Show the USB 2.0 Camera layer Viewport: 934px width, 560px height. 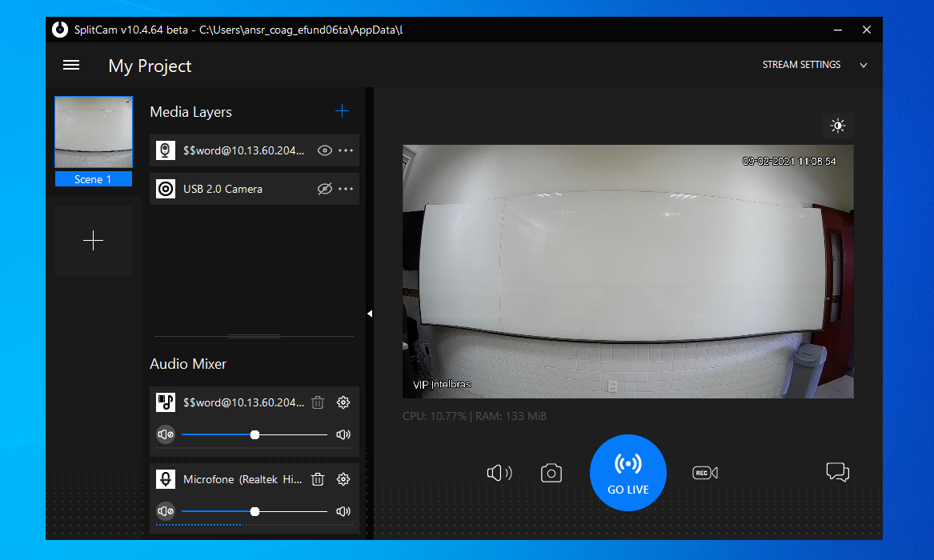tap(324, 189)
